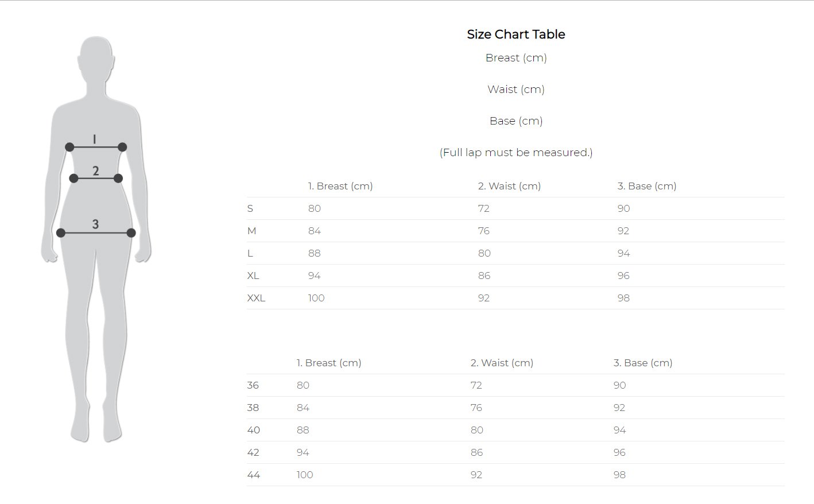Image resolution: width=814 pixels, height=504 pixels.
Task: Click the number 3 base marker on figure
Action: coord(95,224)
